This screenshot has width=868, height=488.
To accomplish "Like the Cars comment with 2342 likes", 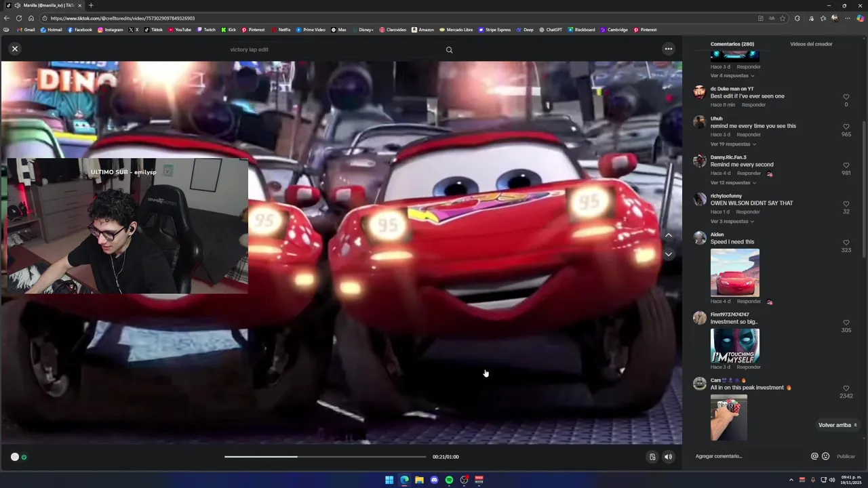I will [846, 388].
